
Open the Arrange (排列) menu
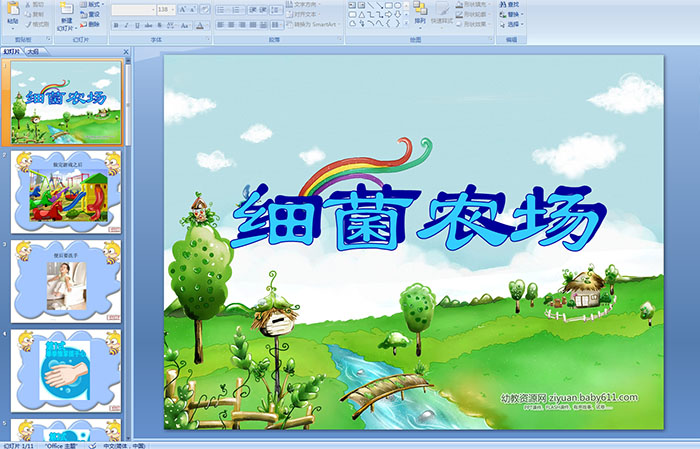click(x=420, y=15)
